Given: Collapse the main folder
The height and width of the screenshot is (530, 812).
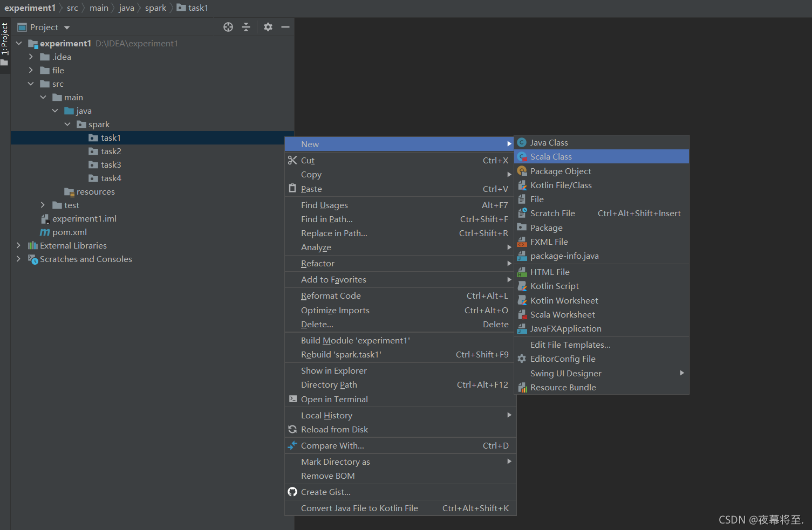Looking at the screenshot, I should point(43,97).
